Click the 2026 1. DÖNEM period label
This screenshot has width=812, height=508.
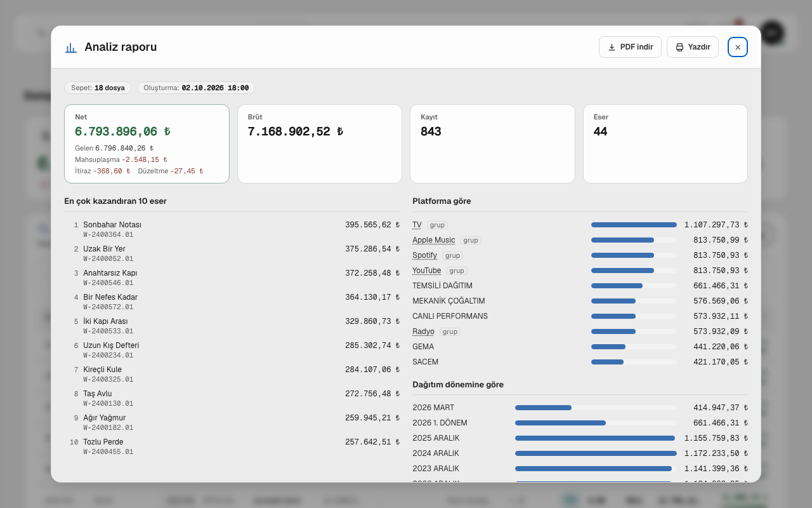440,423
